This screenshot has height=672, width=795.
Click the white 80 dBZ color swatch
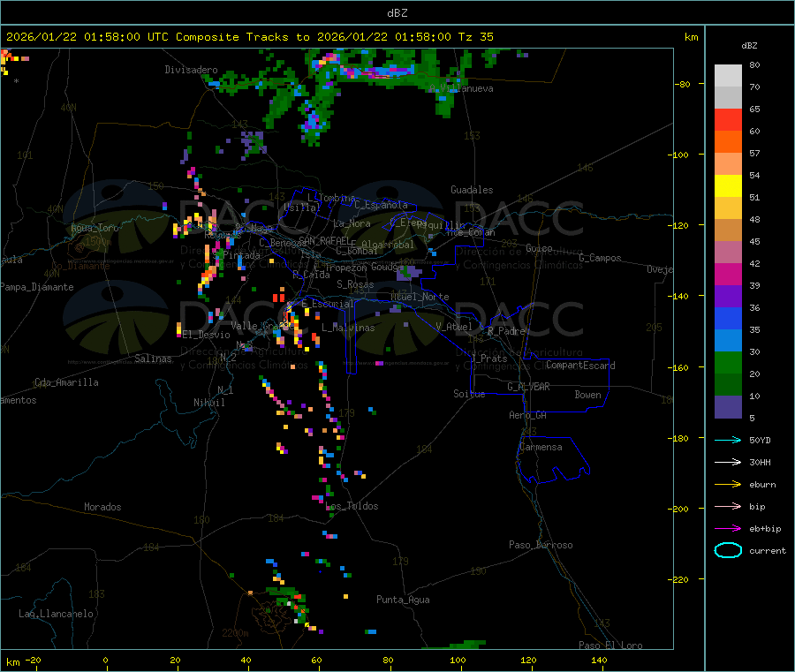[728, 76]
